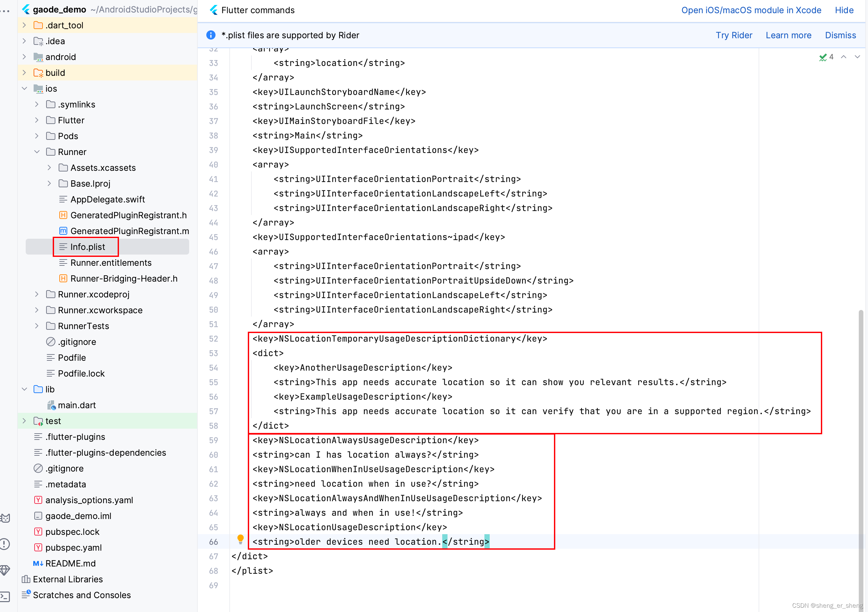The width and height of the screenshot is (868, 612).
Task: Click the External Libraries icon
Action: [x=26, y=579]
